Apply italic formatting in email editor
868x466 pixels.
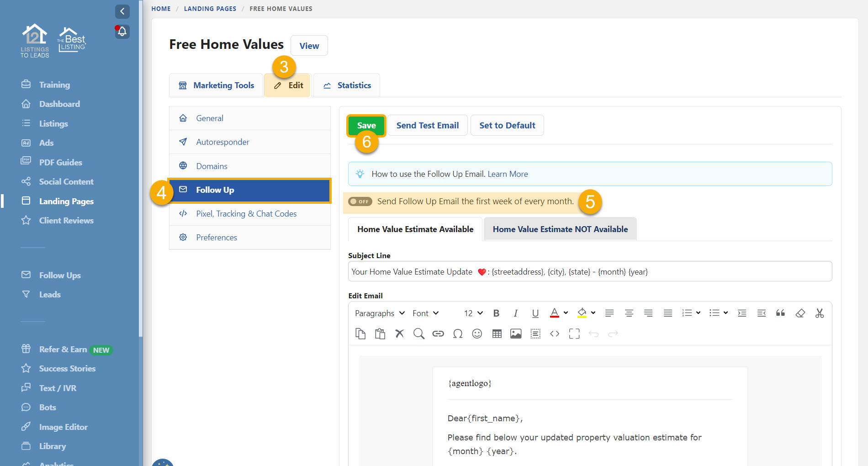(x=515, y=313)
